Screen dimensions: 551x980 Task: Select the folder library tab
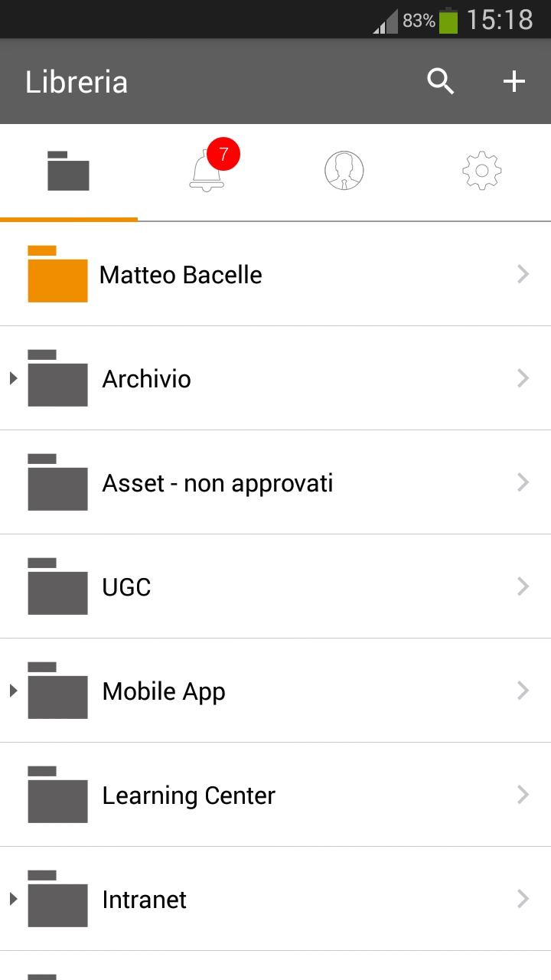point(69,170)
